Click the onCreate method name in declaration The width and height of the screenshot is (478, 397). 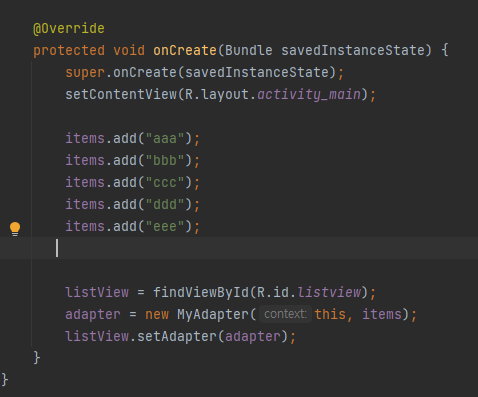(185, 50)
